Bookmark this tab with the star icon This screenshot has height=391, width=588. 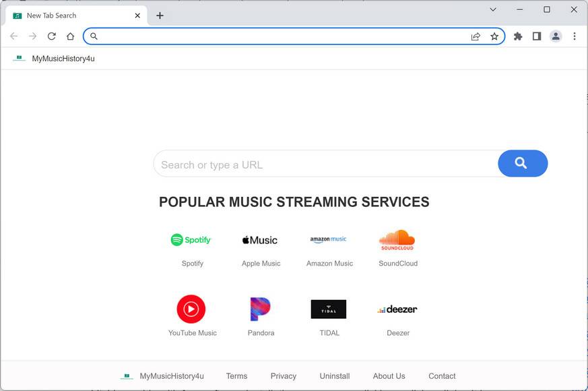pyautogui.click(x=494, y=36)
